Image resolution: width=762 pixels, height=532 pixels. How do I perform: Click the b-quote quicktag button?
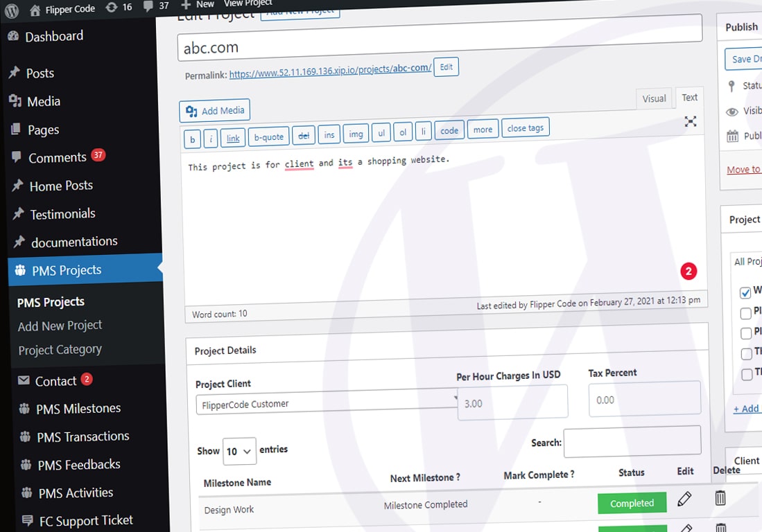tap(269, 137)
